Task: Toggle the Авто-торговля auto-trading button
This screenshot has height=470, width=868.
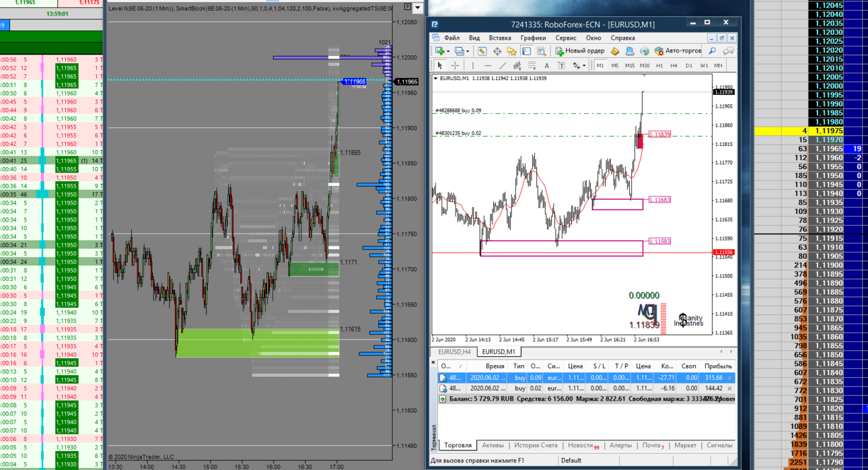Action: click(x=677, y=51)
